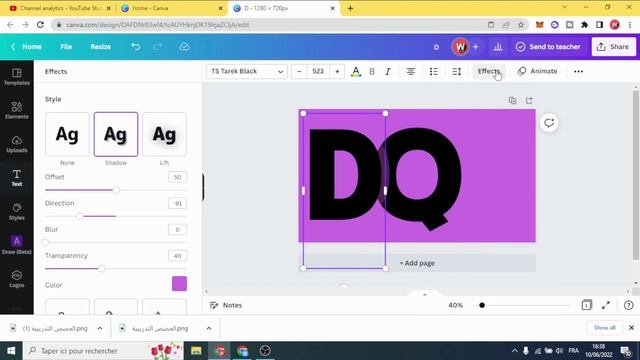The image size is (640, 360).
Task: Open the TS Tarek Black font dropdown
Action: (x=247, y=71)
